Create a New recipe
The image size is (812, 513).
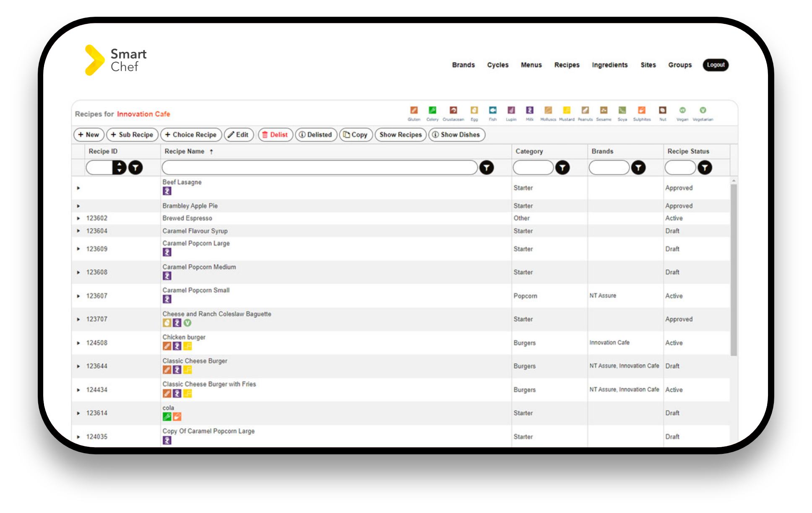[x=88, y=135]
